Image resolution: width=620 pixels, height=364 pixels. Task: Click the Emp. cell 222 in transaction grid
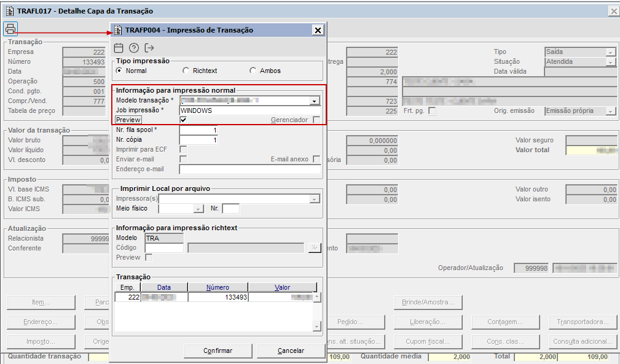pos(128,297)
